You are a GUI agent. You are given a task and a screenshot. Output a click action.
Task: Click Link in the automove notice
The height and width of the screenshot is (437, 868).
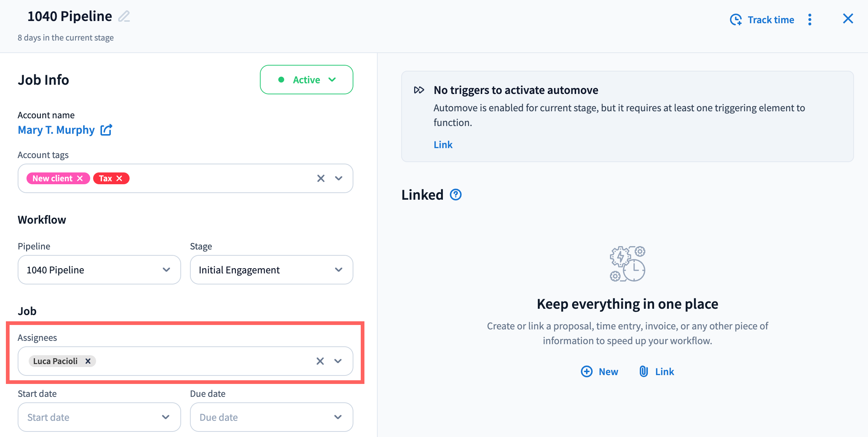[x=443, y=144]
